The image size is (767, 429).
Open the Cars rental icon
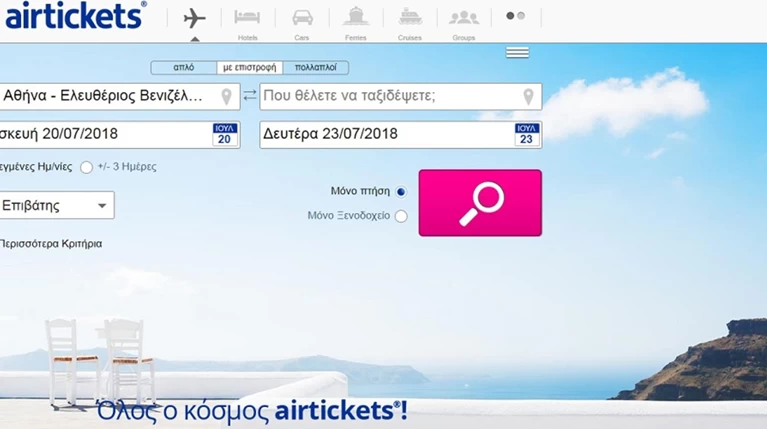[x=302, y=18]
